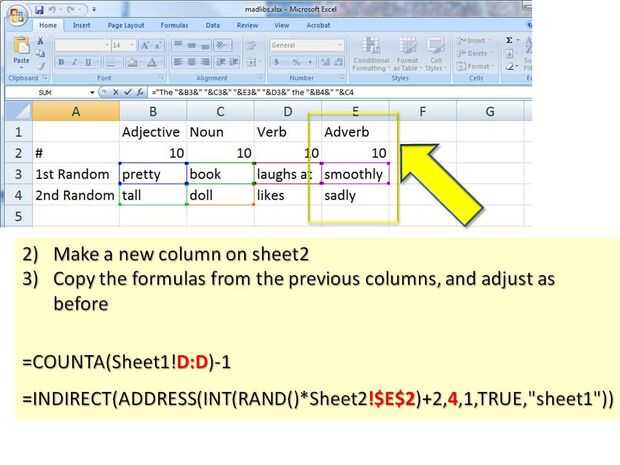
Task: Increase decimal places
Action: [x=325, y=62]
